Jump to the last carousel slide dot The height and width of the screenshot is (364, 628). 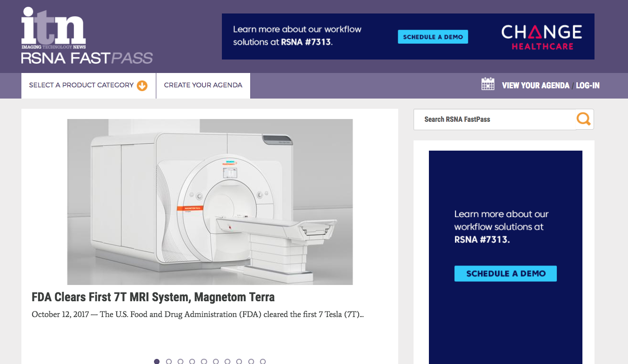pos(263,361)
